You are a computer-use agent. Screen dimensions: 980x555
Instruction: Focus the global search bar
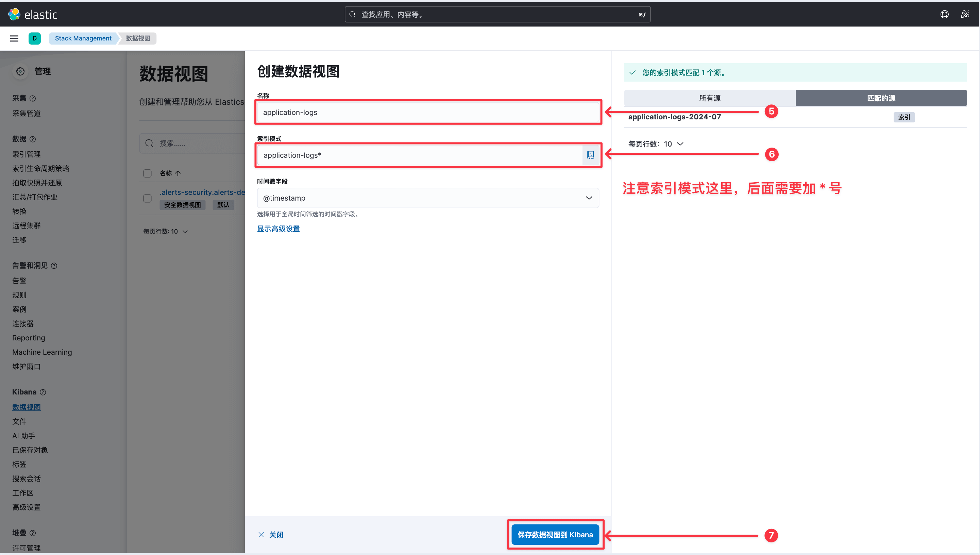[497, 15]
